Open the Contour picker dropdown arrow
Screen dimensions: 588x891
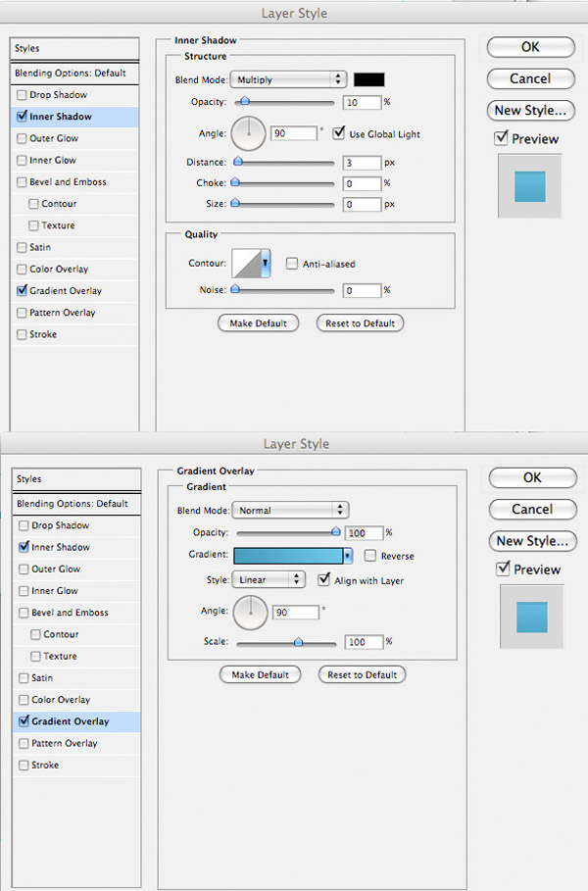pyautogui.click(x=266, y=263)
